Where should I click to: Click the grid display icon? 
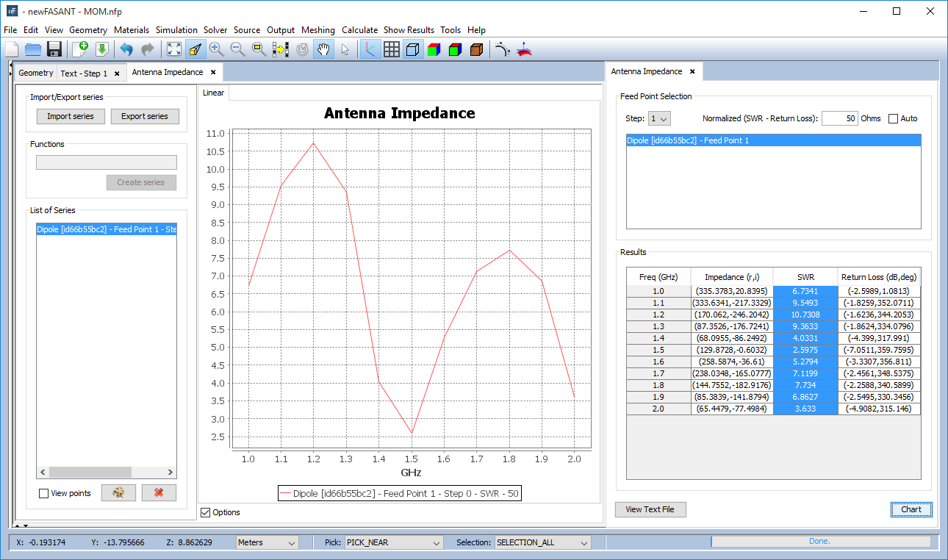pos(392,49)
